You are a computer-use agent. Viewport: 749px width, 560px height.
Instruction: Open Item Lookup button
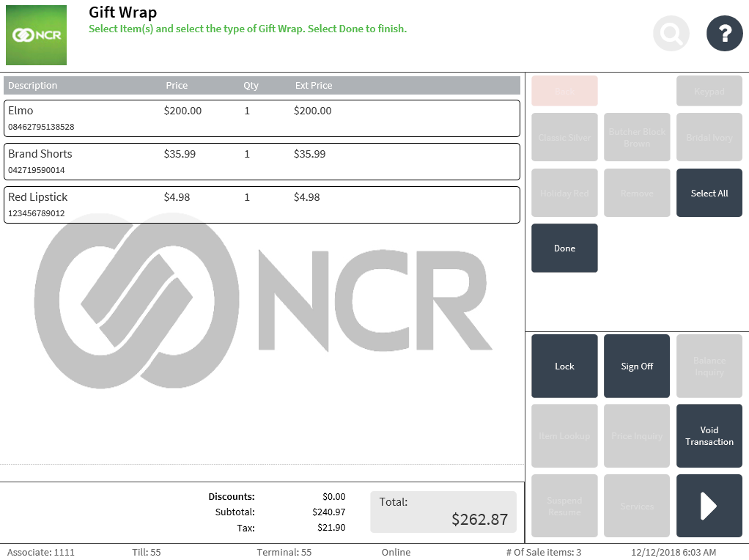point(564,436)
